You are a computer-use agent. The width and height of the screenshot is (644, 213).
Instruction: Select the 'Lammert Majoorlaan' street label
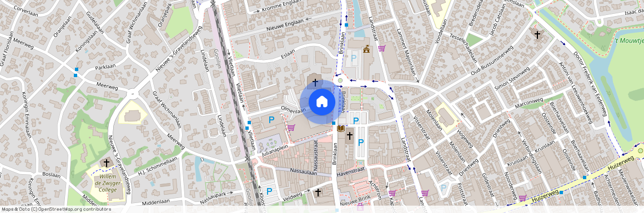pyautogui.click(x=406, y=52)
